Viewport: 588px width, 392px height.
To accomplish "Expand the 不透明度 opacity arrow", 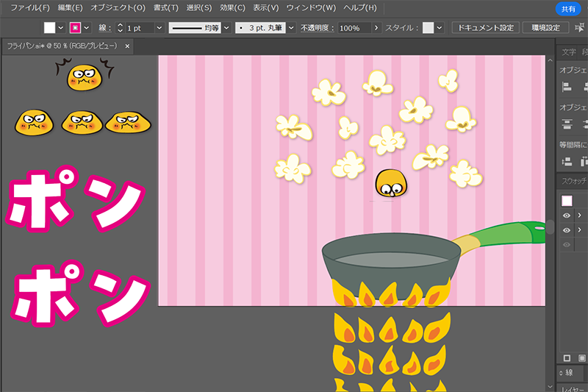I will (x=376, y=27).
